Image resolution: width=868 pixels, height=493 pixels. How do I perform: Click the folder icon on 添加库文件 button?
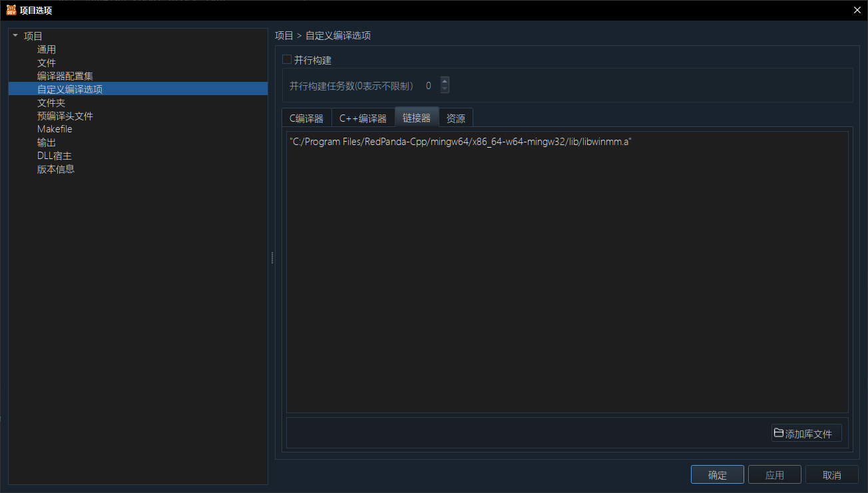point(778,433)
